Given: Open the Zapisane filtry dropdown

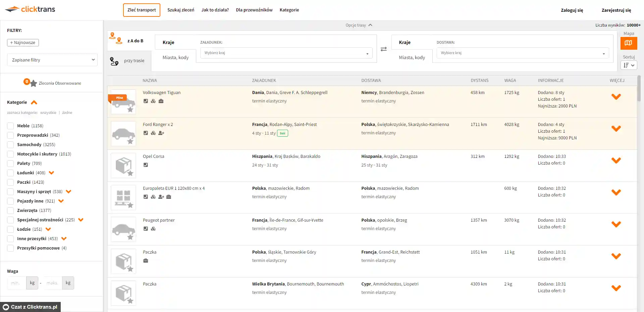Looking at the screenshot, I should [x=52, y=60].
